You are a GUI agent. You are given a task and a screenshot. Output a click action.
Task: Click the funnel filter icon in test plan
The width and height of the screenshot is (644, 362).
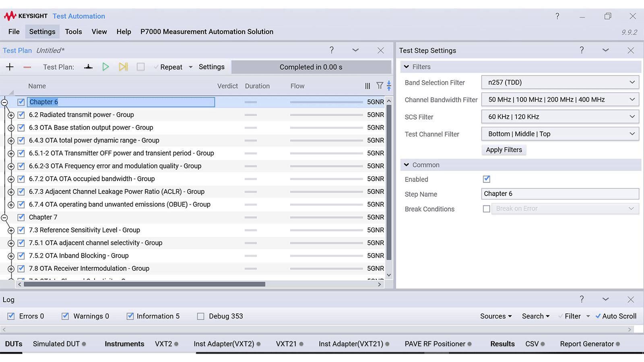coord(379,86)
